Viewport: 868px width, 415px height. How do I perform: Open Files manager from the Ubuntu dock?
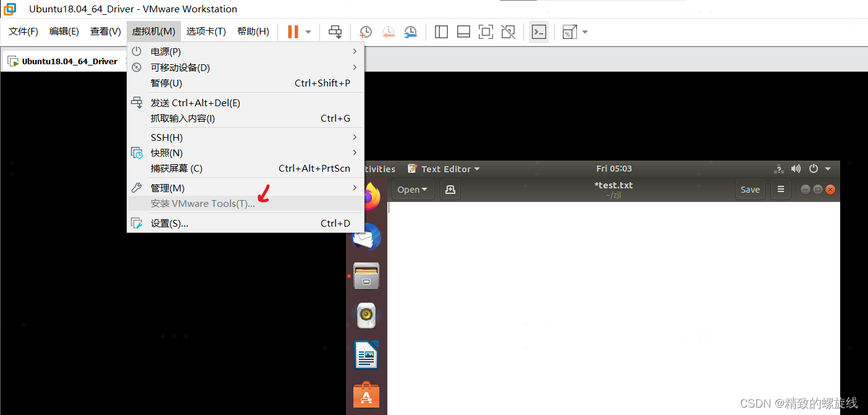366,276
